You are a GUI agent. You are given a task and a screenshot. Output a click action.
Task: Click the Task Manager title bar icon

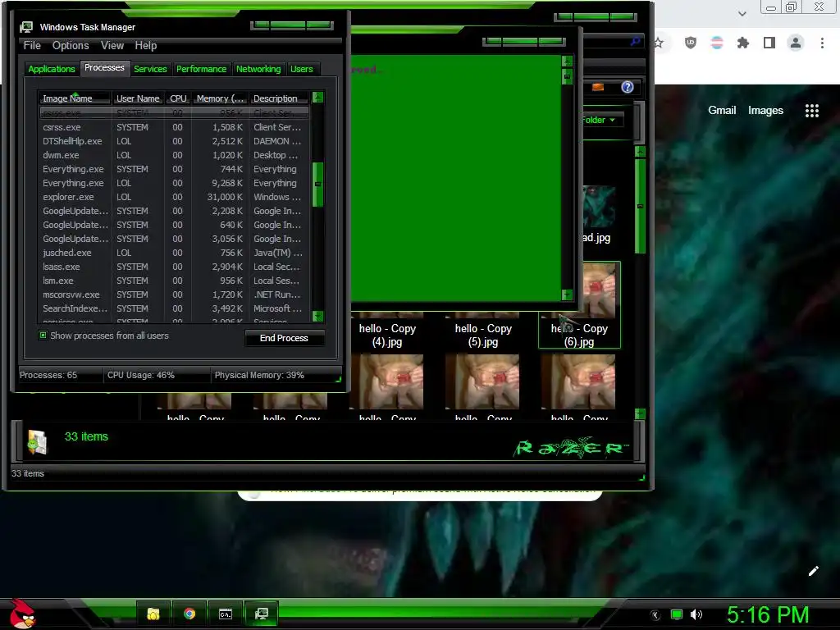25,27
